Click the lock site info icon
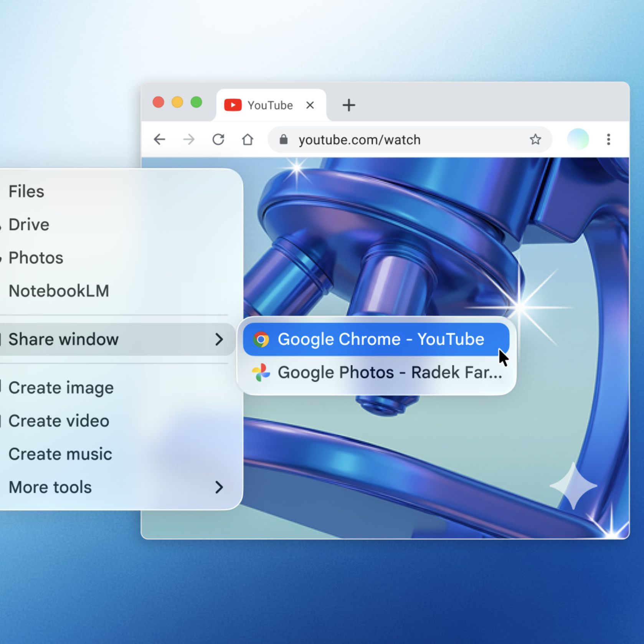 pos(284,139)
